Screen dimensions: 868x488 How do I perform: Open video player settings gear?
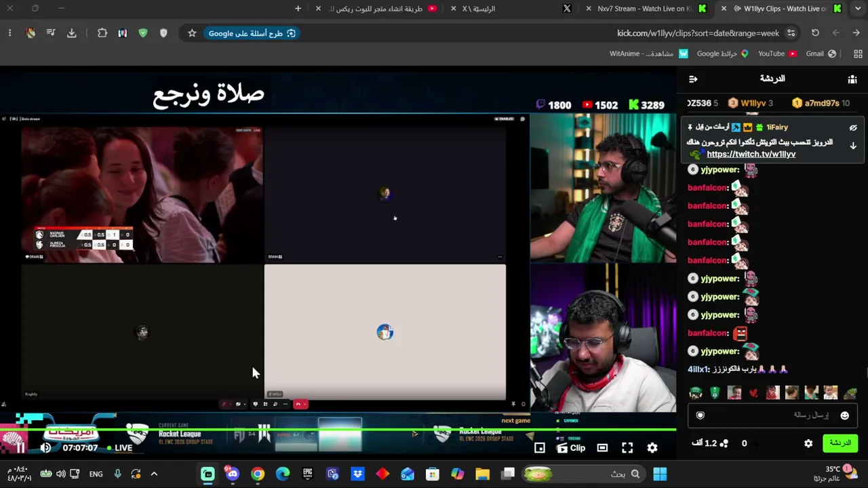point(652,447)
